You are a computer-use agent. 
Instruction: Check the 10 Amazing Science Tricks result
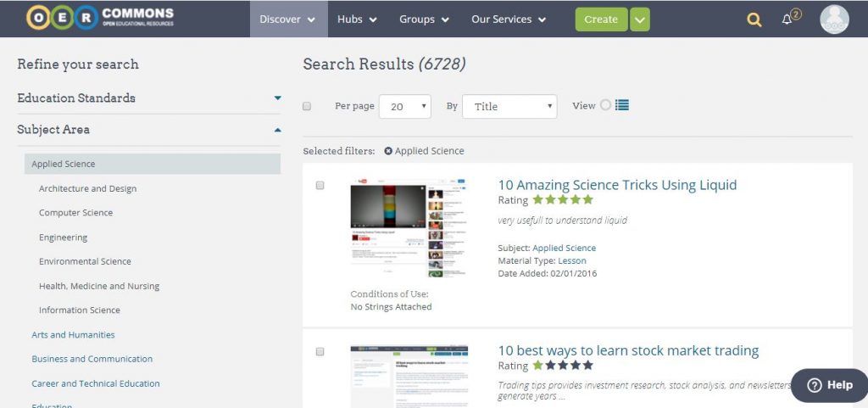tap(320, 185)
